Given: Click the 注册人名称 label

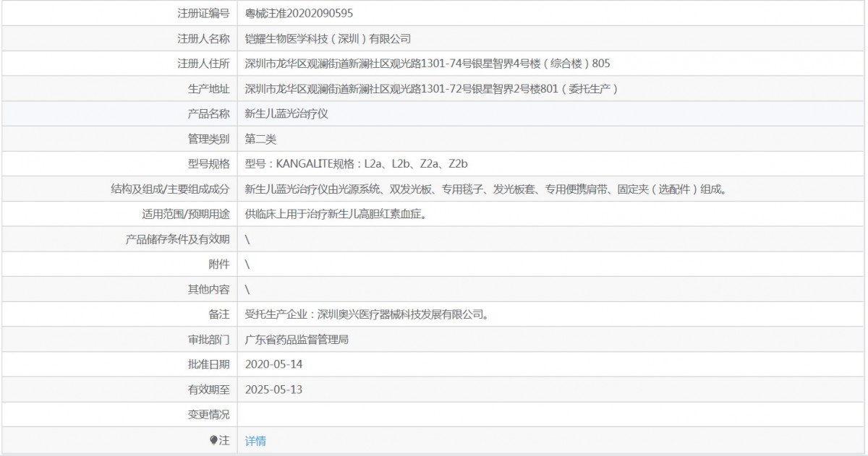Looking at the screenshot, I should (x=203, y=38).
